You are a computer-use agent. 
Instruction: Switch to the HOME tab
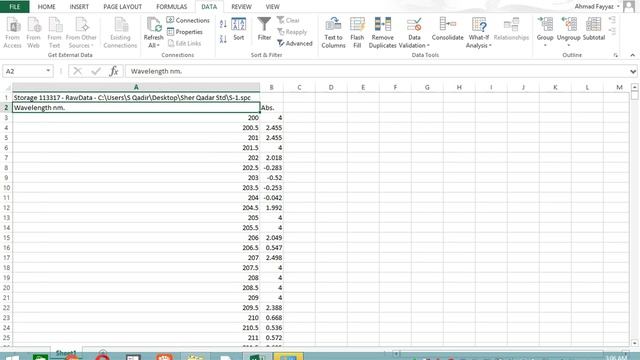[x=47, y=7]
